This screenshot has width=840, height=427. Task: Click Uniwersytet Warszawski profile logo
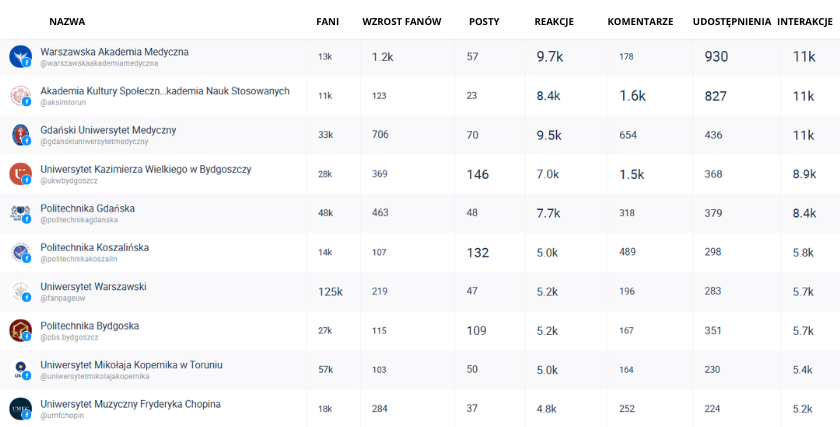(20, 291)
